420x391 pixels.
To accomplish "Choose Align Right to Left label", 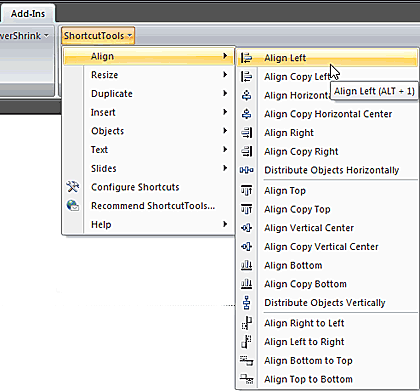I will [x=304, y=323].
